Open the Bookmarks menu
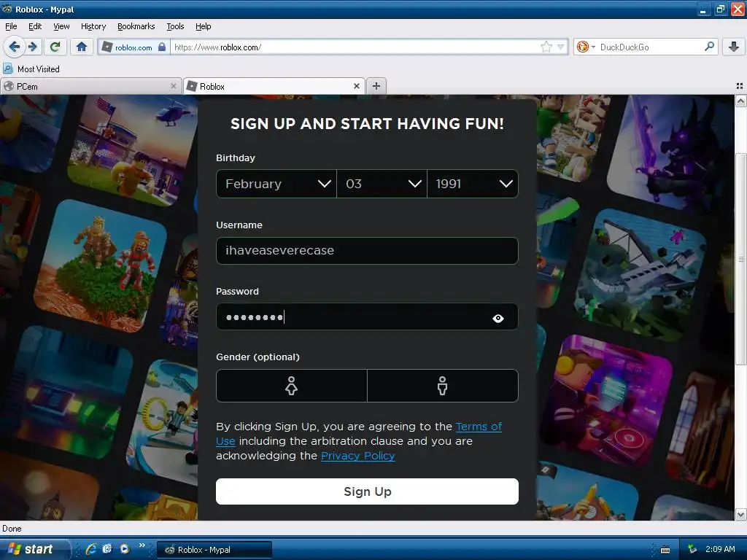 coord(136,26)
